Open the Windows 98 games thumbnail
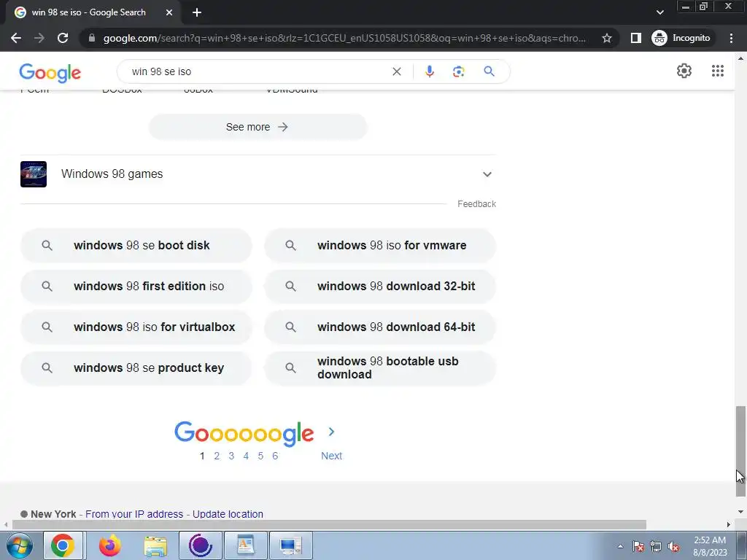The width and height of the screenshot is (747, 560). pyautogui.click(x=34, y=174)
